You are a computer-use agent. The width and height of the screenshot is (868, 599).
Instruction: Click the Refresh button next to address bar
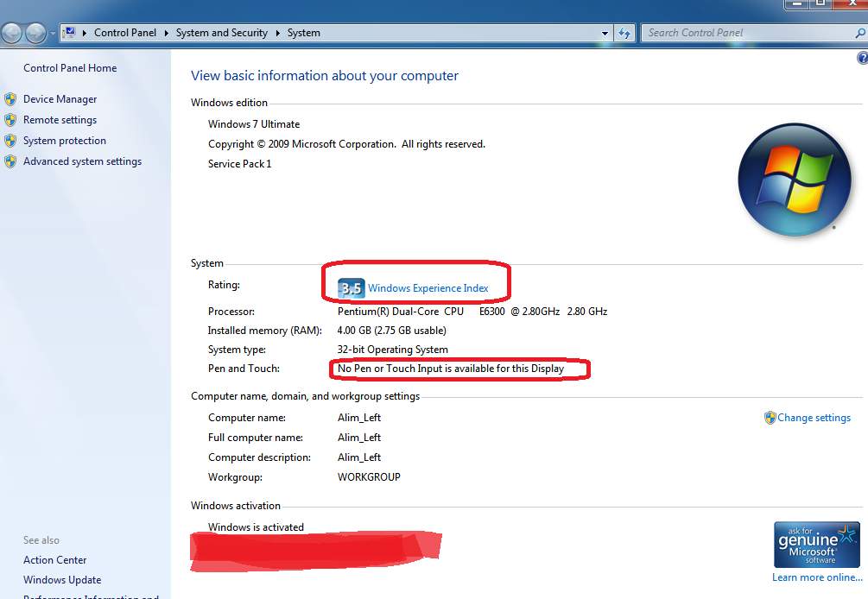tap(625, 33)
